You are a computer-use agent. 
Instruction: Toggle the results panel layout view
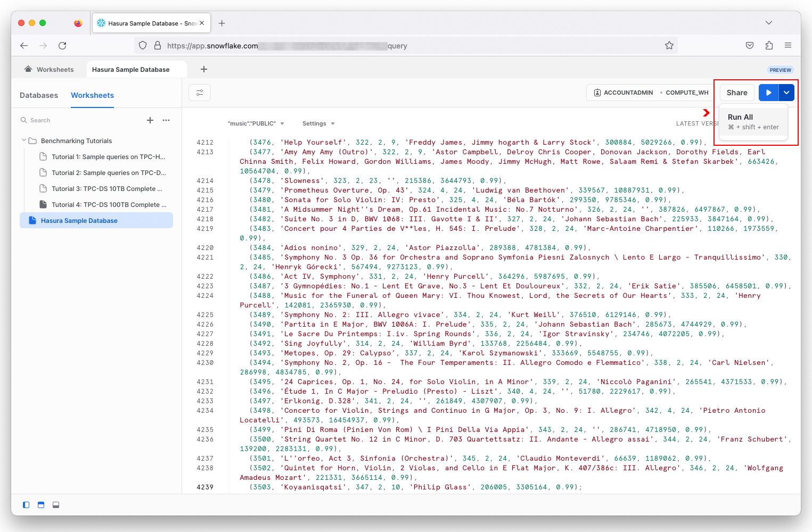40,504
